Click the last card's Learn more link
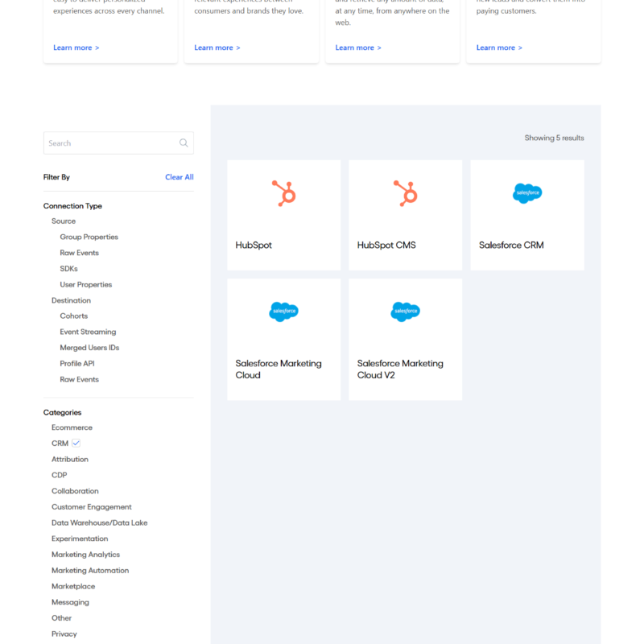This screenshot has width=644, height=644. tap(498, 48)
